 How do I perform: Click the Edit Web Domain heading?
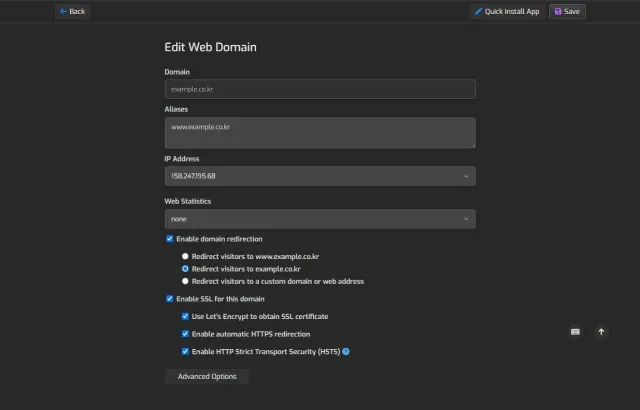point(210,47)
